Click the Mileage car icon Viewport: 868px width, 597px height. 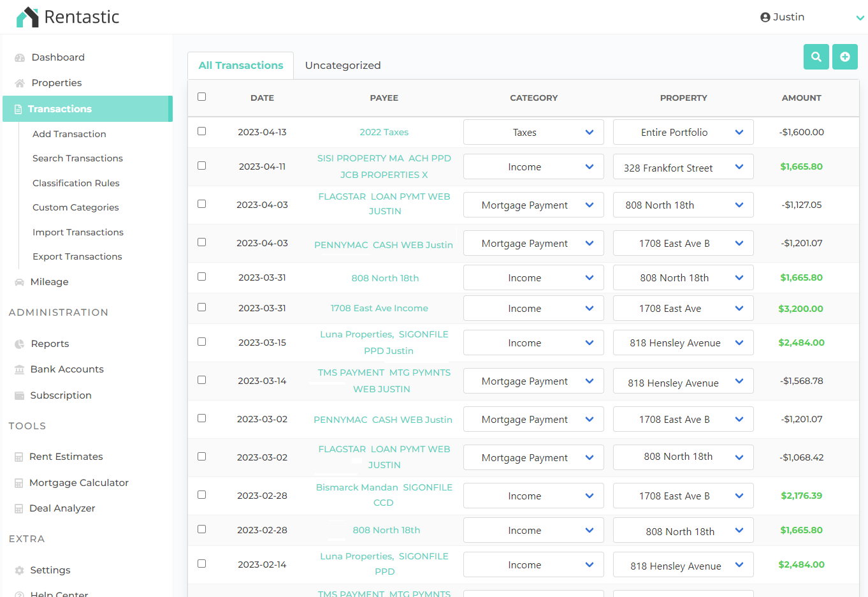(18, 281)
